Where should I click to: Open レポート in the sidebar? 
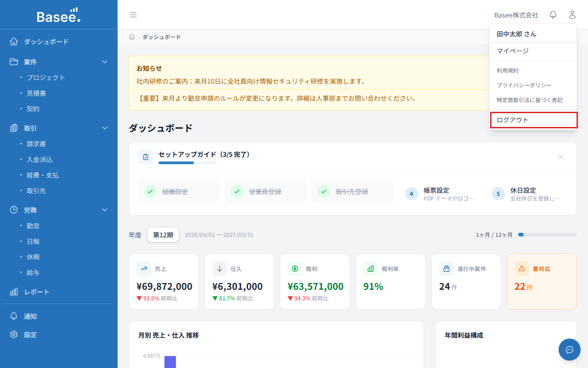37,292
